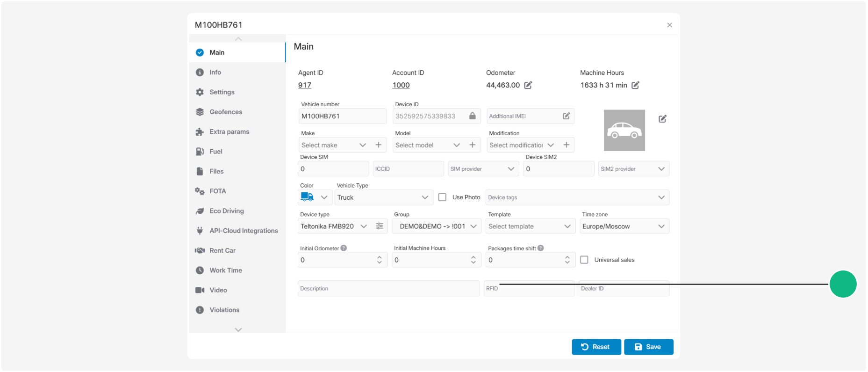Add a new model plus icon

click(x=473, y=145)
